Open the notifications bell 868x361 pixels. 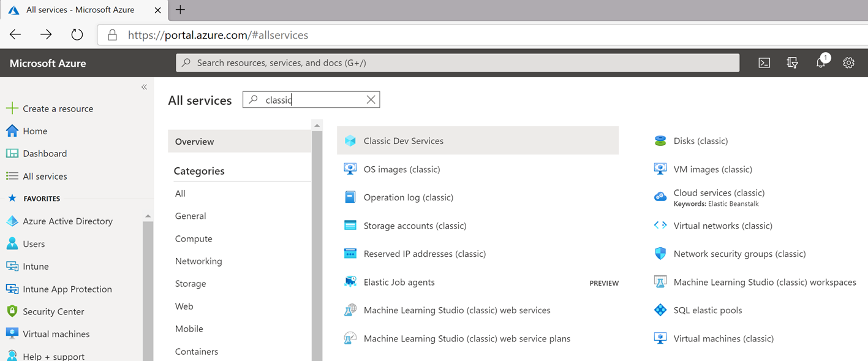[x=820, y=63]
